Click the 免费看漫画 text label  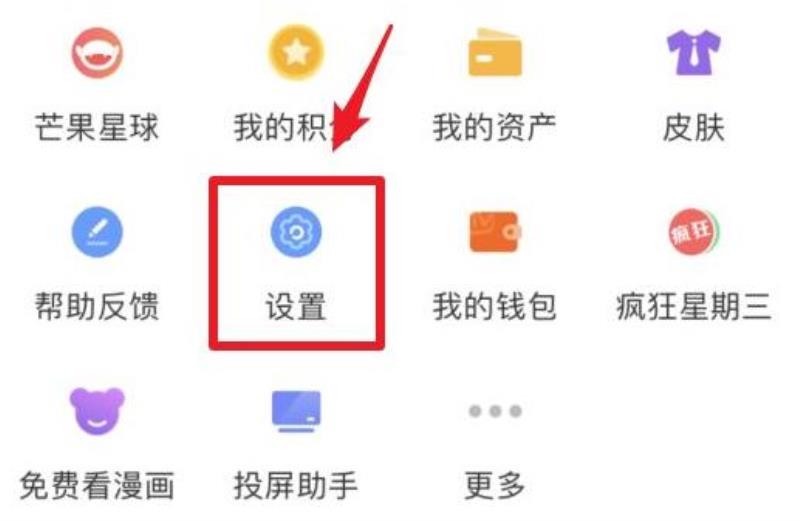(97, 485)
